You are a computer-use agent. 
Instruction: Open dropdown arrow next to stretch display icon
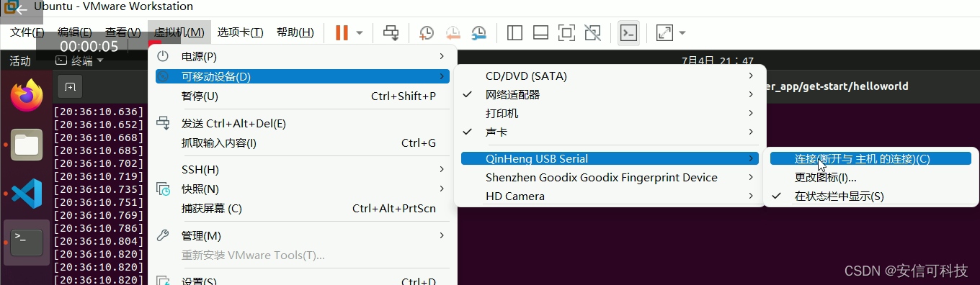click(682, 33)
